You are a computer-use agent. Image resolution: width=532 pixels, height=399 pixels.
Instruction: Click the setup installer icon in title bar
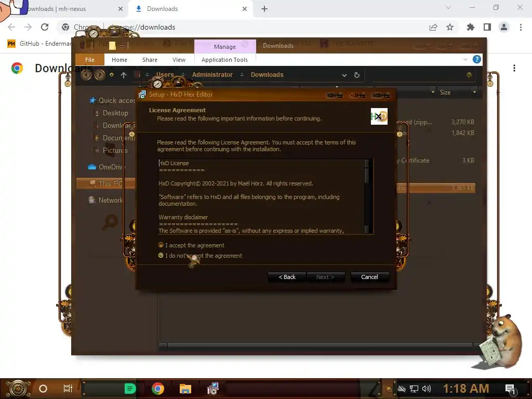(x=142, y=95)
